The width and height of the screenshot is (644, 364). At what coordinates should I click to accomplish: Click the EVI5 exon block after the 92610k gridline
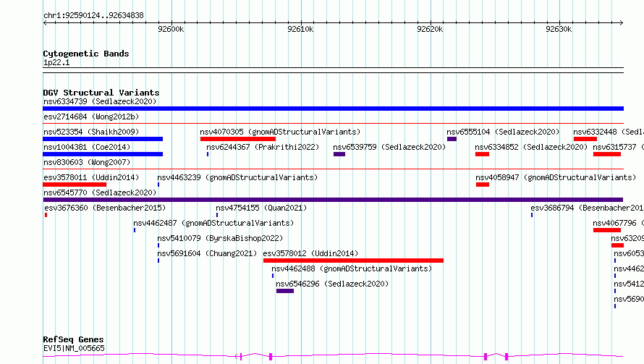pos(486,357)
